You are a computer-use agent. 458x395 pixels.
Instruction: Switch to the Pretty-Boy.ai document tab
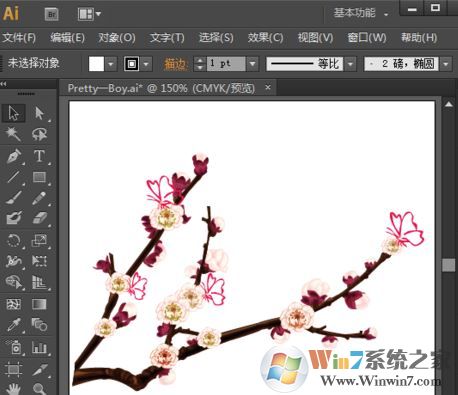[x=161, y=88]
